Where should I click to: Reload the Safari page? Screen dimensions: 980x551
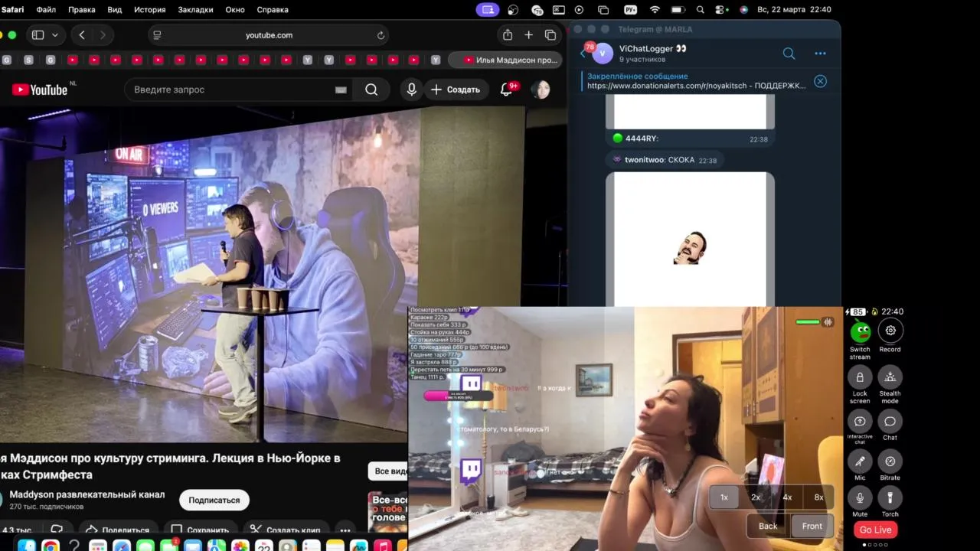[x=381, y=35]
